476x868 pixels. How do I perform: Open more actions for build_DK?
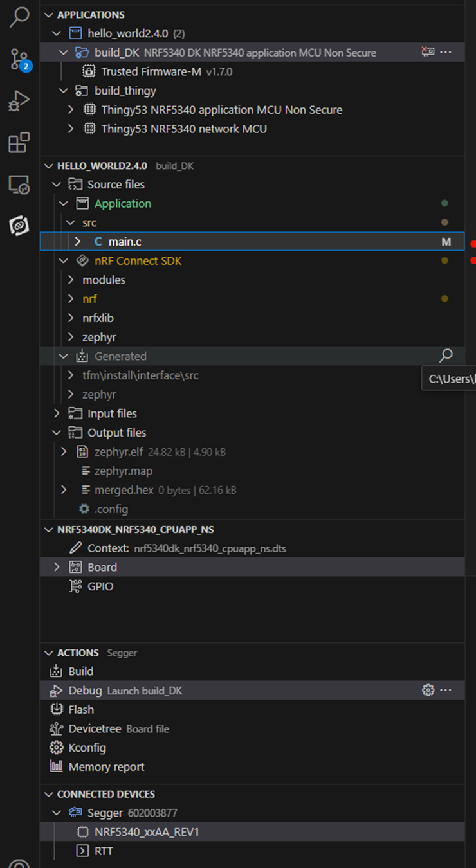(x=446, y=52)
